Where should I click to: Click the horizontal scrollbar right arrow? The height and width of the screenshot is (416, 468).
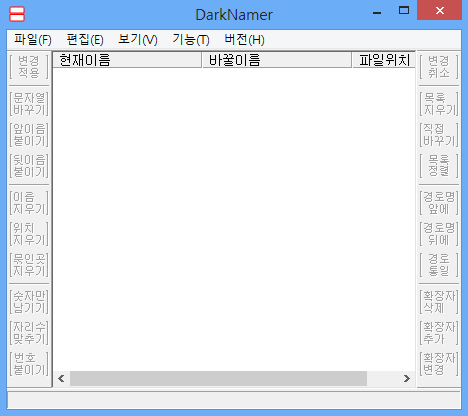click(x=407, y=378)
